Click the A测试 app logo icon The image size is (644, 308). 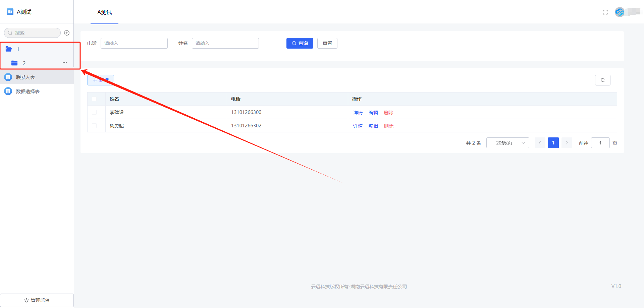point(10,12)
